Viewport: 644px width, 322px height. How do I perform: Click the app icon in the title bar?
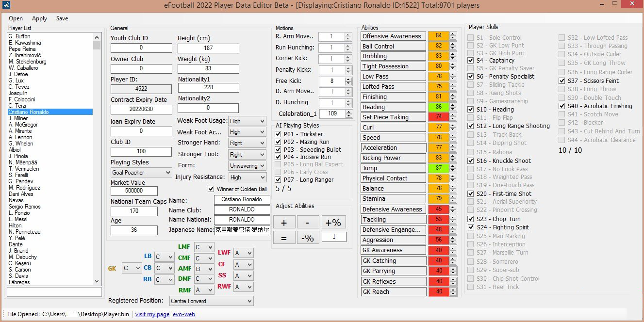[5, 5]
